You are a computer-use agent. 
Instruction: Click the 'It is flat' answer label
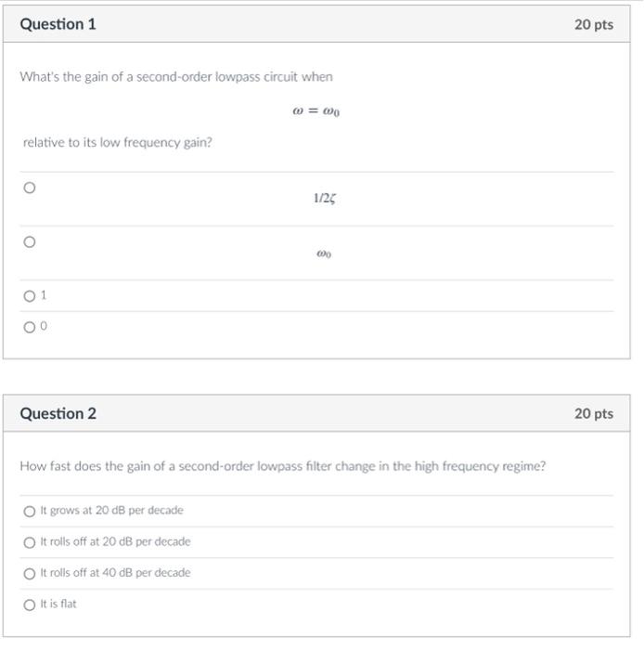[58, 604]
